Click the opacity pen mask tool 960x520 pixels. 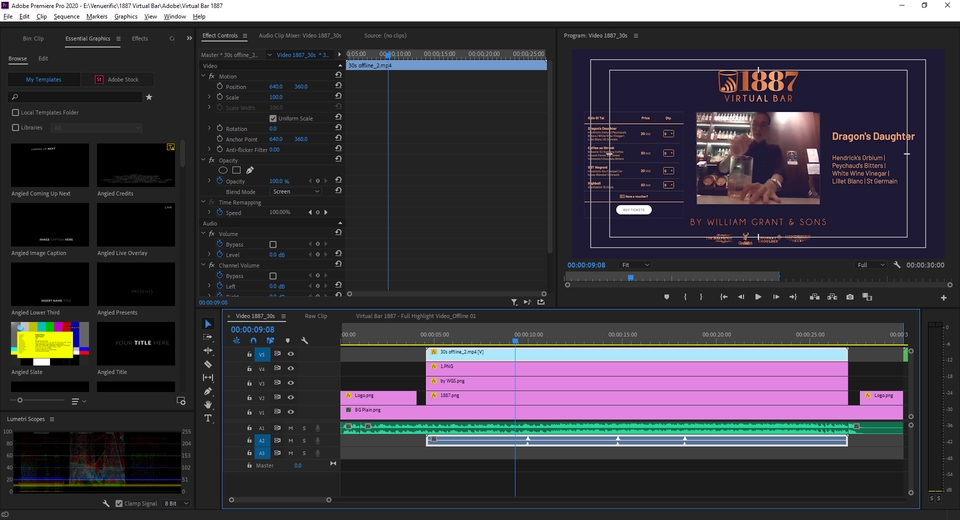(250, 170)
